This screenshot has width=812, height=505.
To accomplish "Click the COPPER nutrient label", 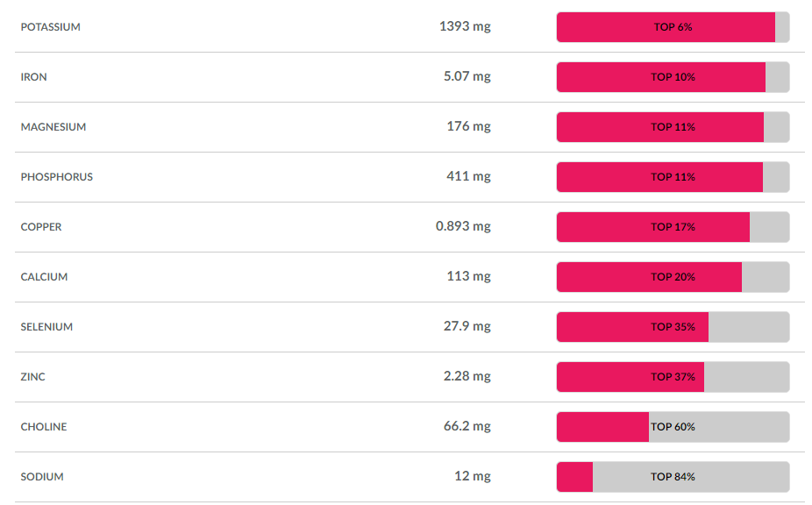I will [41, 227].
